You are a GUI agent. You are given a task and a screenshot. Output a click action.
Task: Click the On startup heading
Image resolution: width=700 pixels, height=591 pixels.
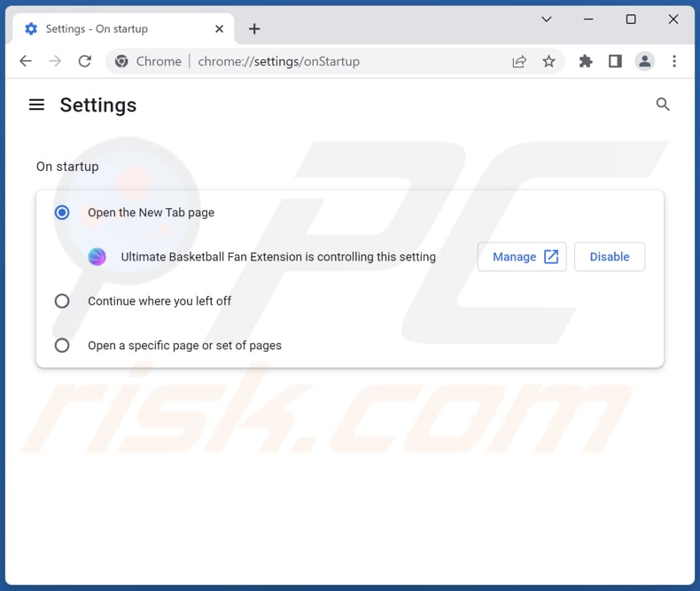(67, 167)
